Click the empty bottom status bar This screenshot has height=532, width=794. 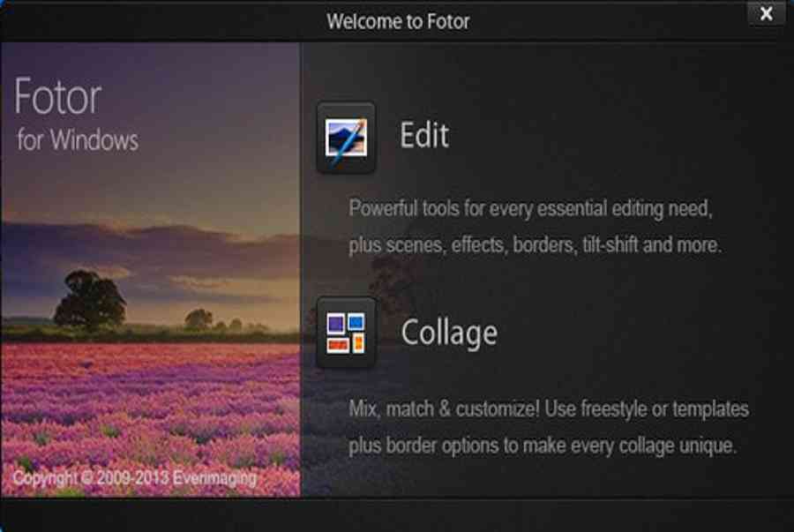coord(397,514)
